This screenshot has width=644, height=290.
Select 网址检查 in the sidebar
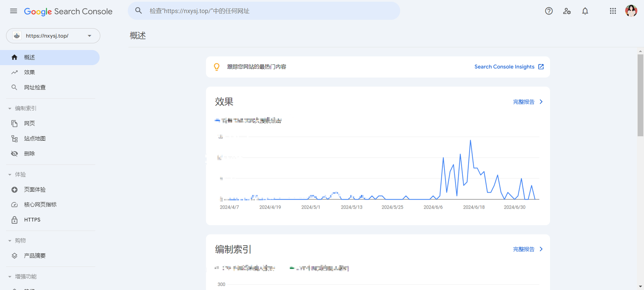[35, 87]
